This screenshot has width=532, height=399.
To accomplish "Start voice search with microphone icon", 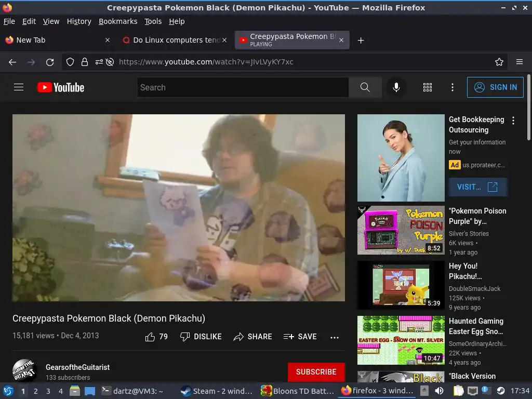I will [396, 87].
